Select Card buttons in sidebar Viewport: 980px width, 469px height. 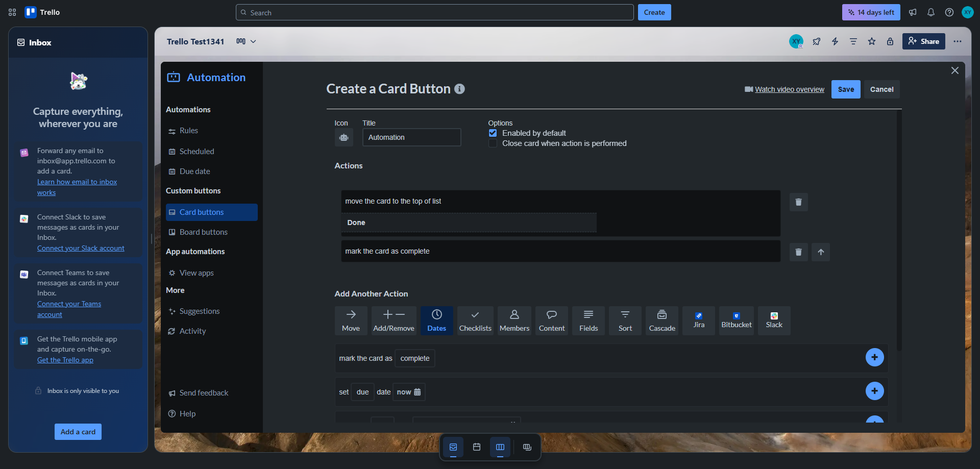click(x=212, y=212)
